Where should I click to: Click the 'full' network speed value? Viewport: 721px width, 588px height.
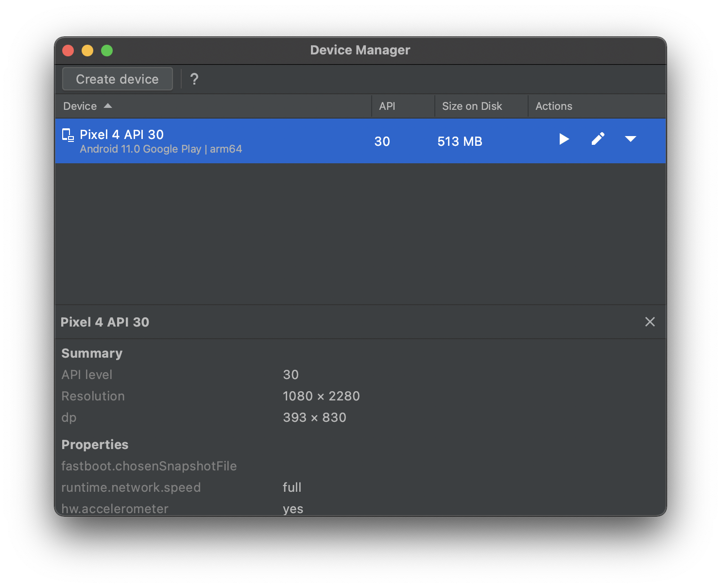point(292,487)
